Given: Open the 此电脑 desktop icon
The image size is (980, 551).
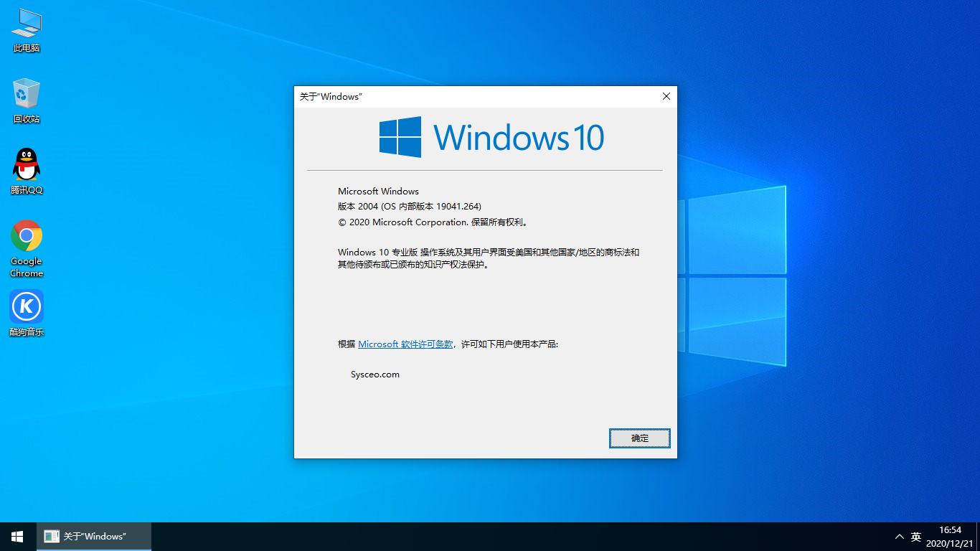Looking at the screenshot, I should point(27,31).
